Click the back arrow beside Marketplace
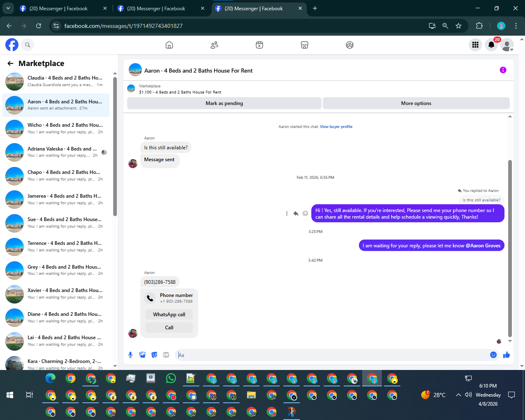The height and width of the screenshot is (420, 525). [11, 64]
